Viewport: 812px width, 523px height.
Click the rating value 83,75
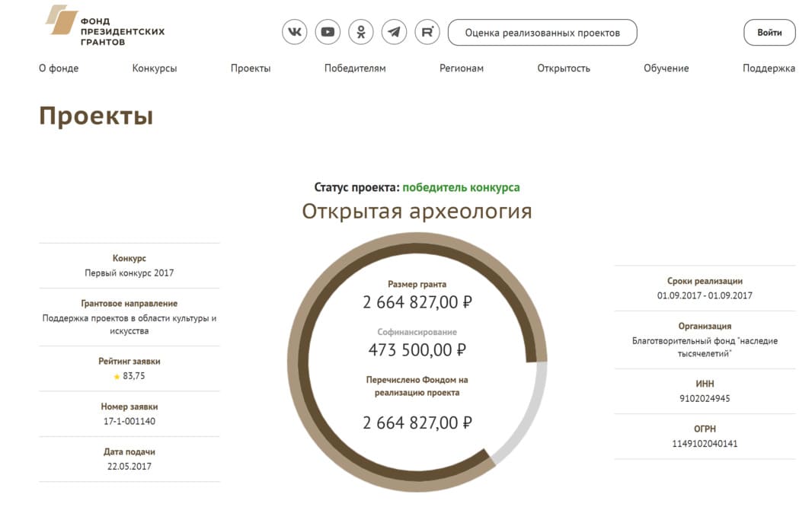[x=133, y=376]
